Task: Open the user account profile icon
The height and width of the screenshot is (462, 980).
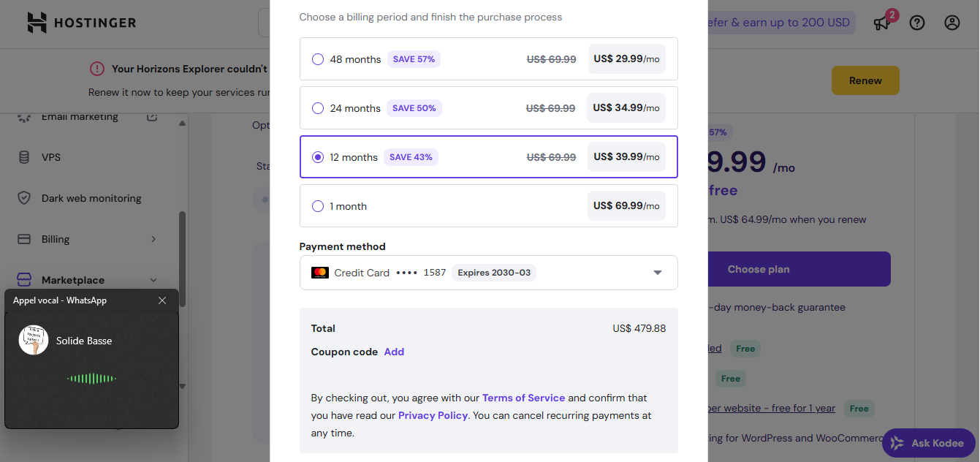Action: 951,23
